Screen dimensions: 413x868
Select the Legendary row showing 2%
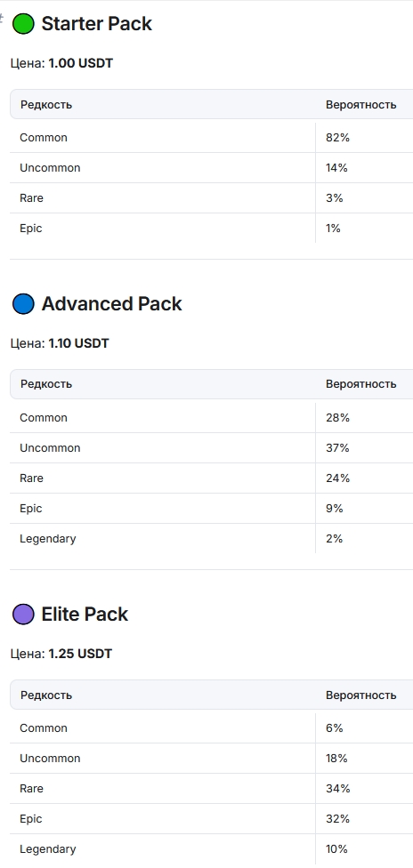[x=211, y=539]
